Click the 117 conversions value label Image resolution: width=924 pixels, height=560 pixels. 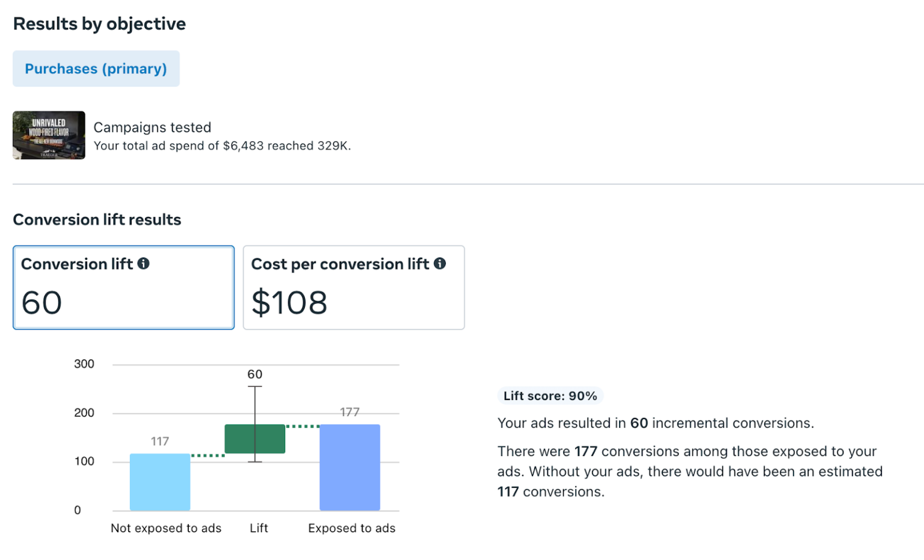tap(159, 440)
